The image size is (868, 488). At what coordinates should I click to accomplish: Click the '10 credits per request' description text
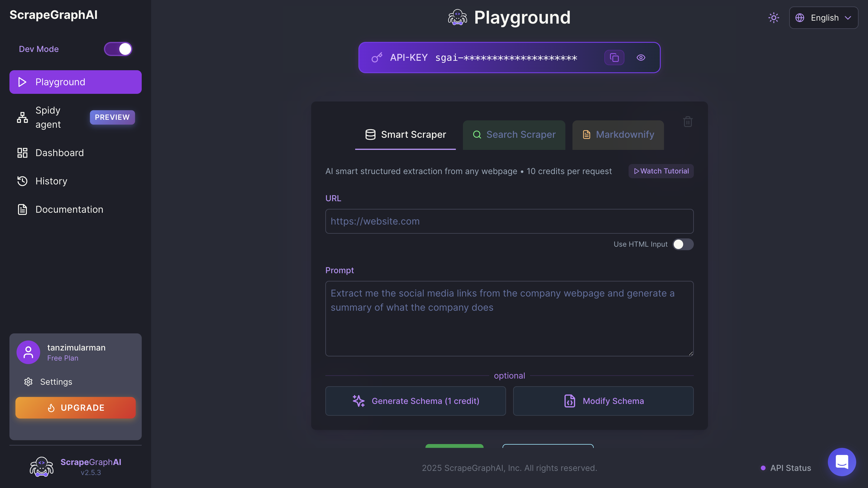pyautogui.click(x=569, y=171)
